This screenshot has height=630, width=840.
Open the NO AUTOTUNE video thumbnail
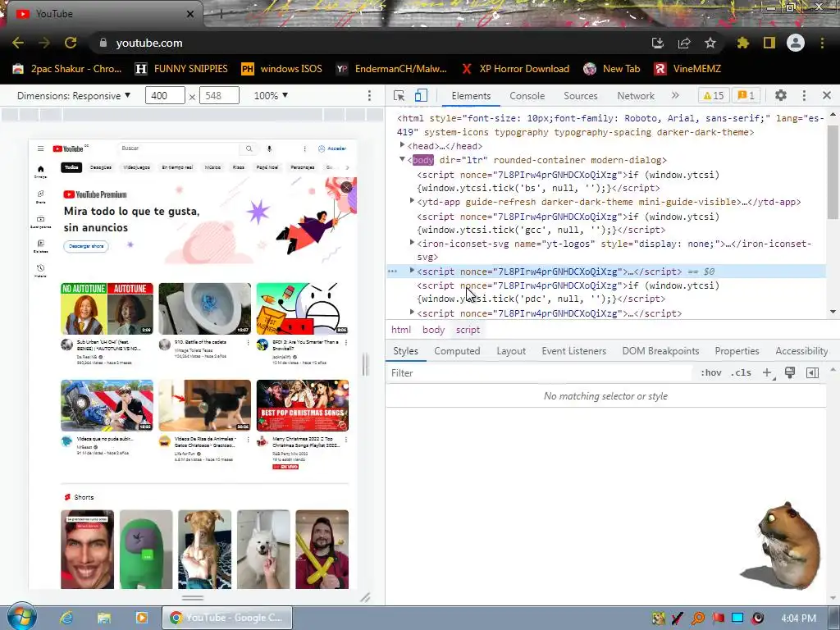107,308
